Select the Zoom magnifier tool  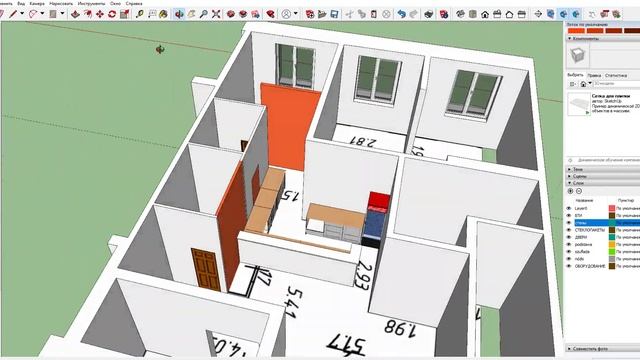(x=203, y=14)
